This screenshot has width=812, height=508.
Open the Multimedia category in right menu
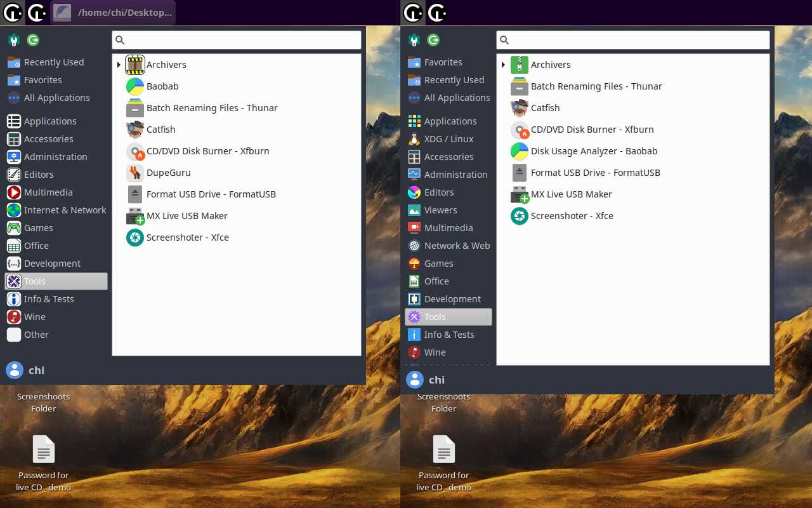pos(449,228)
